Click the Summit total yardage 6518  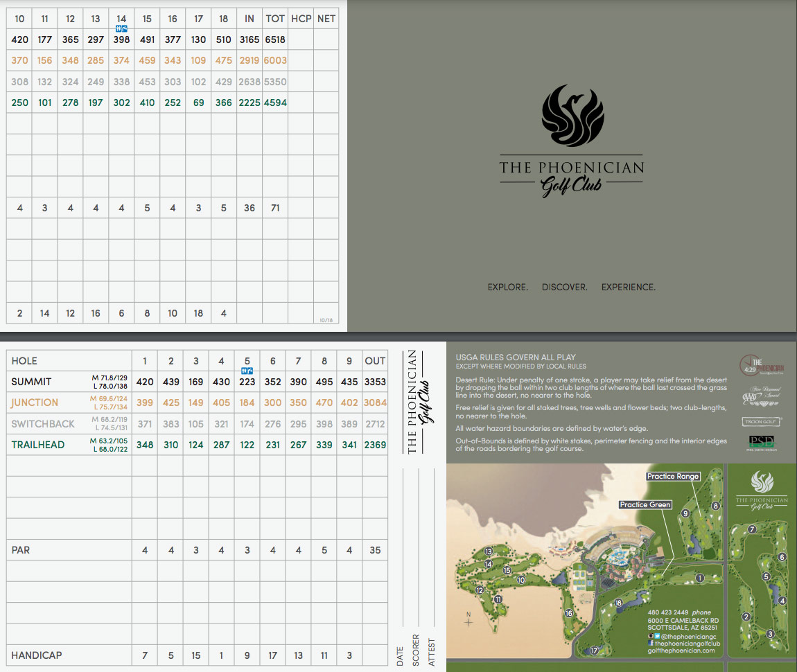point(275,39)
